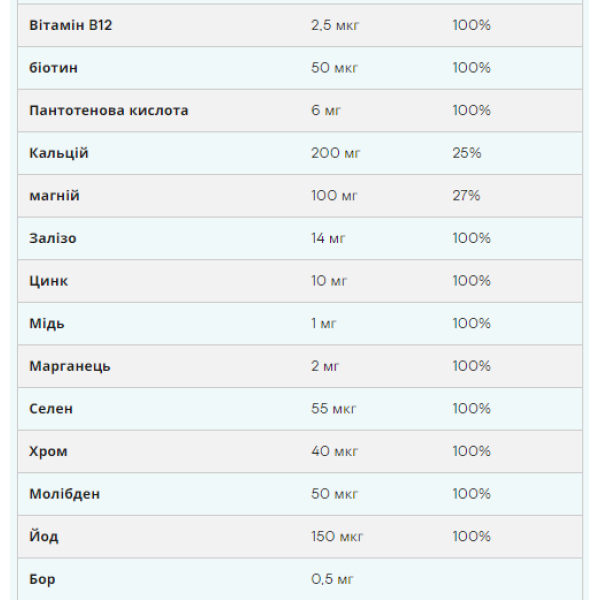Viewport: 600px width, 600px height.
Task: Select the 2,5 мкг amount cell
Action: point(335,25)
